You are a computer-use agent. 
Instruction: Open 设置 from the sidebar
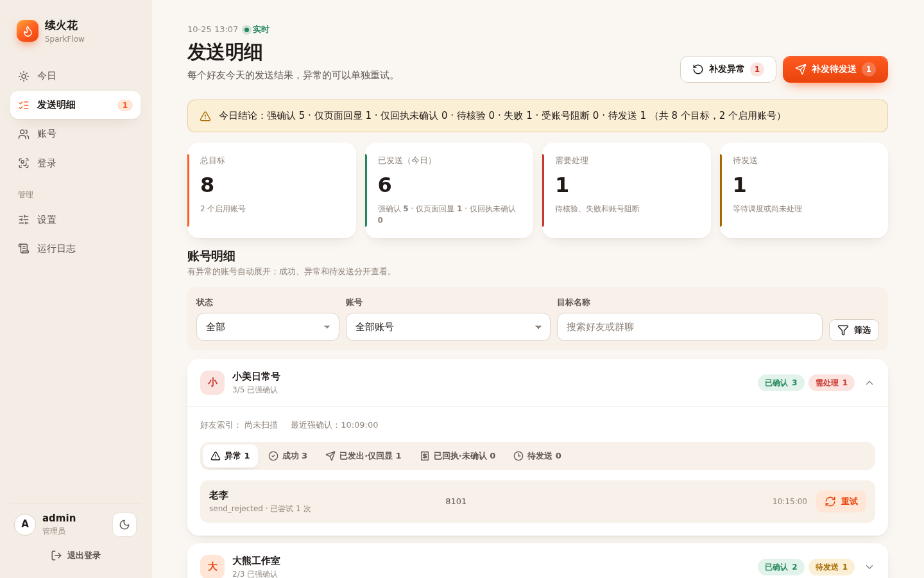(x=75, y=220)
